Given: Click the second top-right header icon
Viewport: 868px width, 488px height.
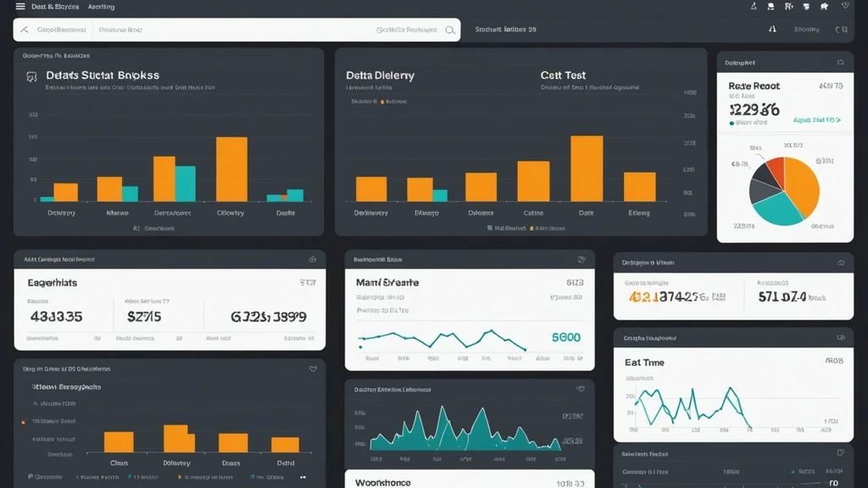Looking at the screenshot, I should [771, 7].
